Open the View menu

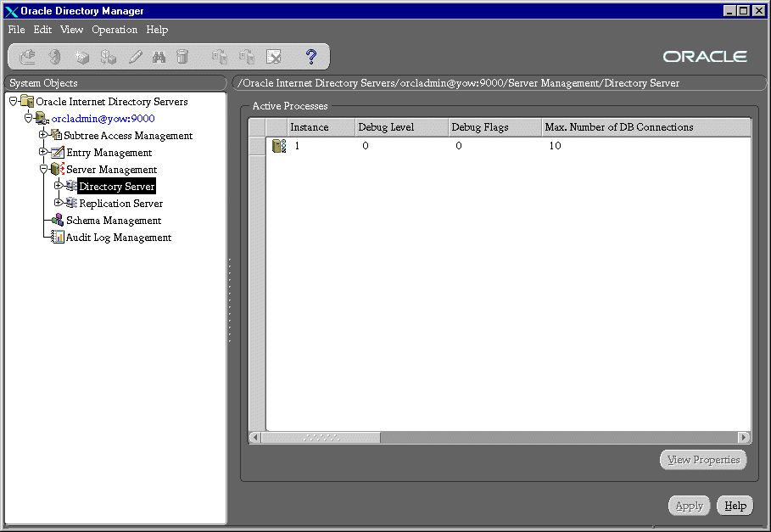(72, 30)
